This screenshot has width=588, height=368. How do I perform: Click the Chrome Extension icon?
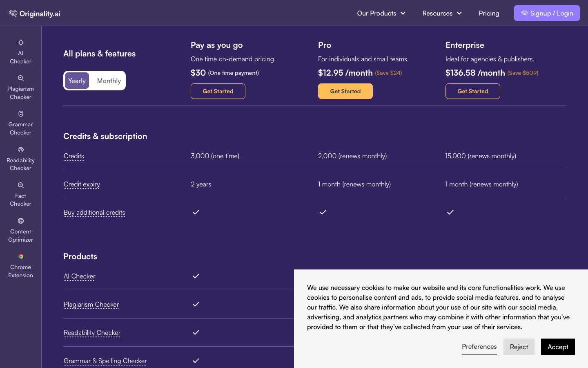(x=20, y=257)
